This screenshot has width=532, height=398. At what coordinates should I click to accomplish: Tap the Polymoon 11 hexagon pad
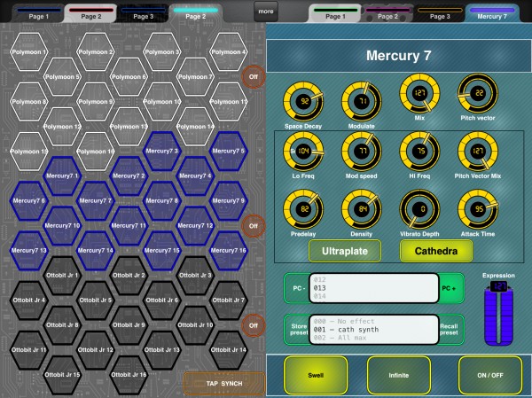(x=229, y=101)
